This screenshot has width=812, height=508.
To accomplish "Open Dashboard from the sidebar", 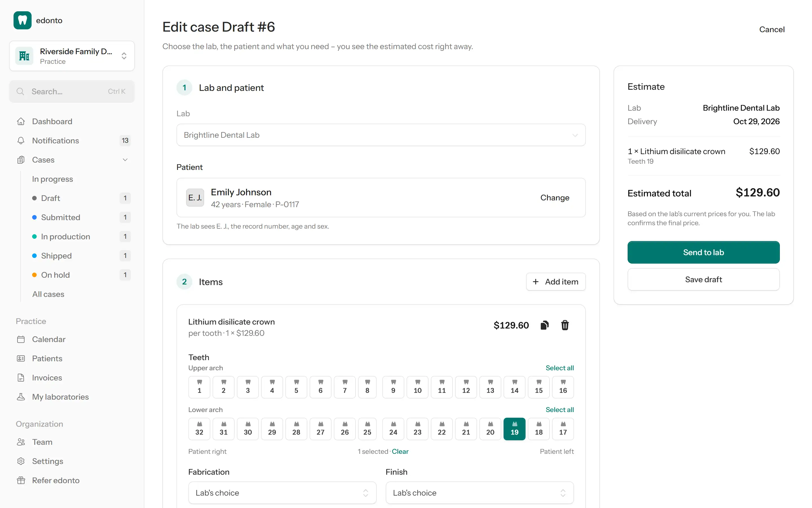I will click(72, 121).
